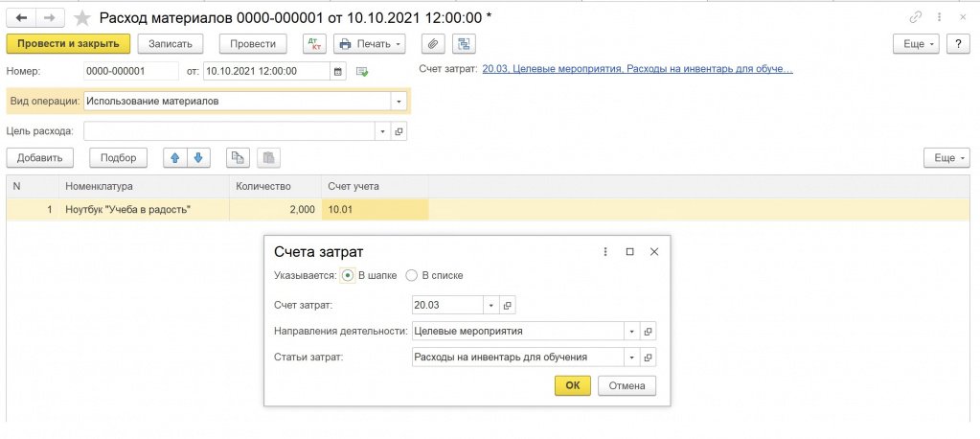Open the top-right Еще menu
The width and height of the screenshot is (980, 439).
click(x=915, y=44)
